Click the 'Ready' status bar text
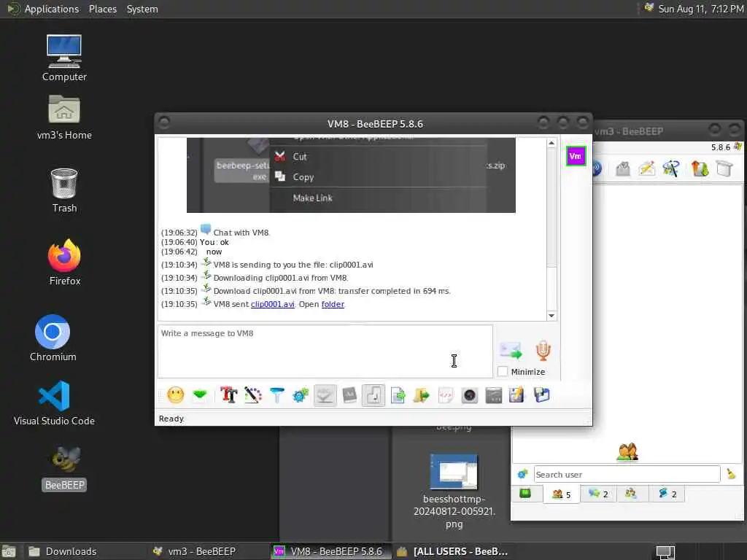 click(x=171, y=419)
